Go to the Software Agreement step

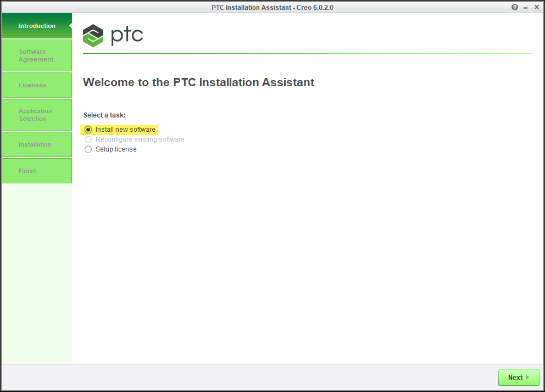tap(36, 55)
